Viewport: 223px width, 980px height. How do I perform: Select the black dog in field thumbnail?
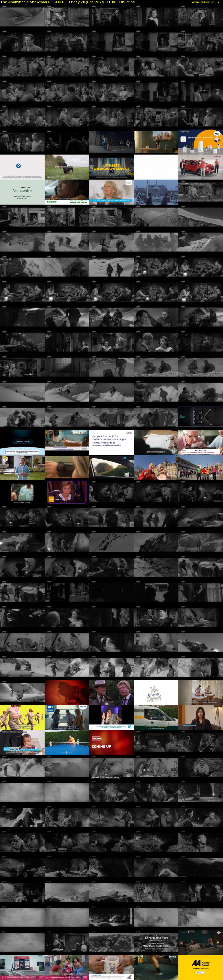tap(67, 167)
